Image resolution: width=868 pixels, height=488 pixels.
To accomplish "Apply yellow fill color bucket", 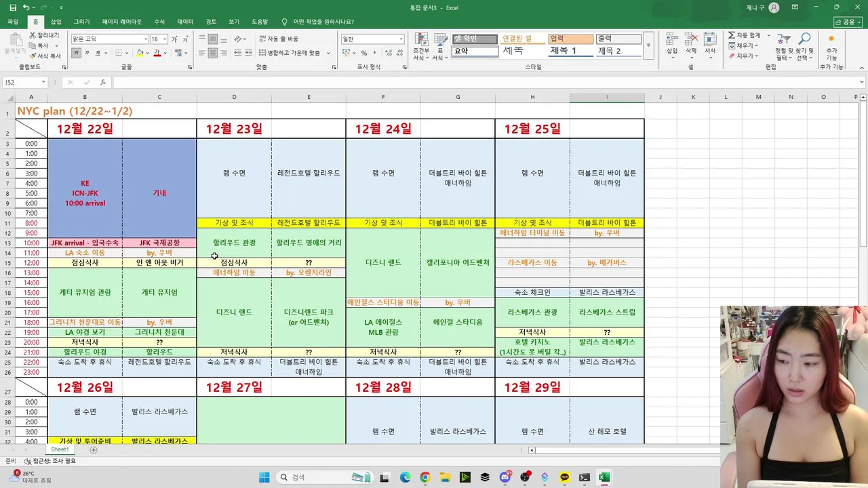I will click(140, 53).
